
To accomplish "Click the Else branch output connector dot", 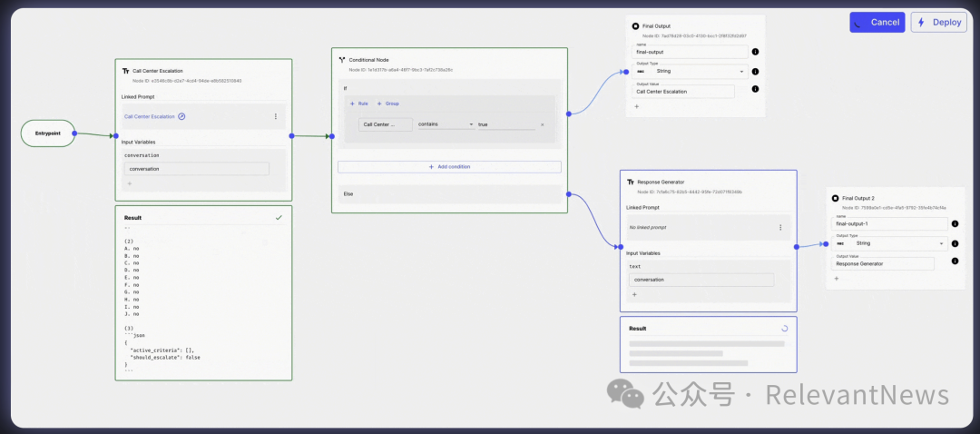I will (x=568, y=194).
